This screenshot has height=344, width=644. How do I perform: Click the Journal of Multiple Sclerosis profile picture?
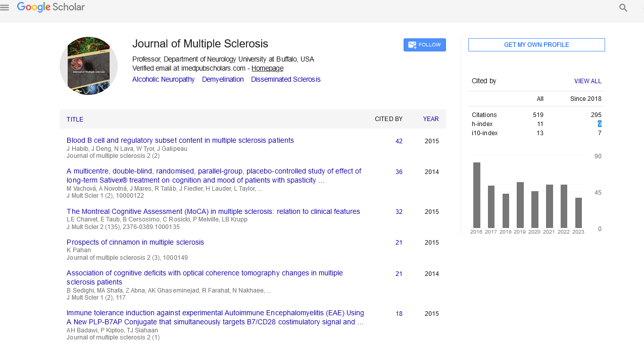point(88,66)
